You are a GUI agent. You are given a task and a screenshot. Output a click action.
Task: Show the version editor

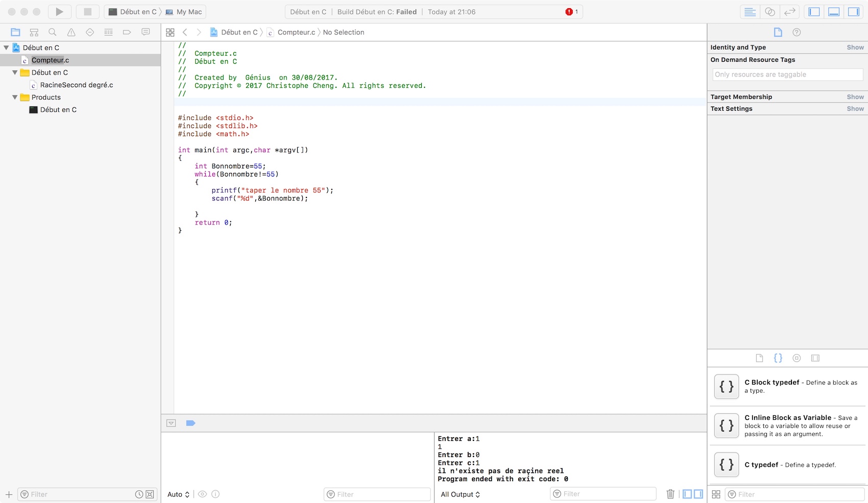[790, 12]
